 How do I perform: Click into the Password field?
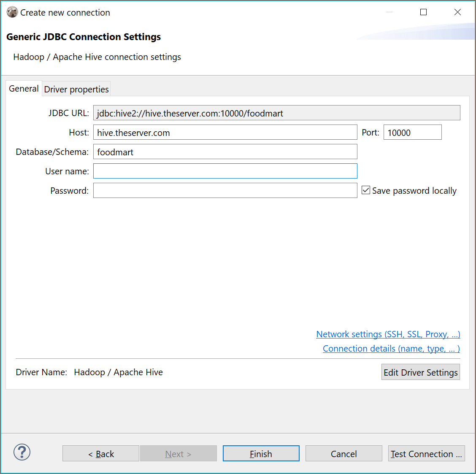point(225,190)
